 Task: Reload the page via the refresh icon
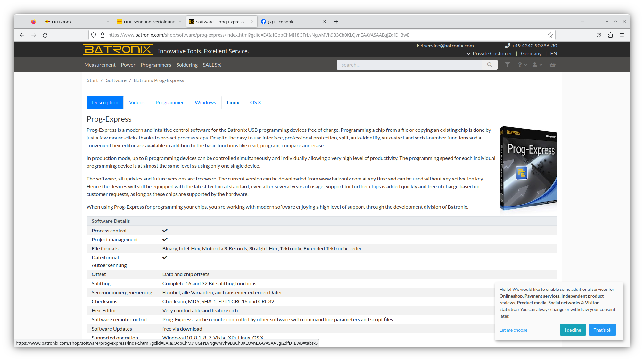[x=45, y=35]
